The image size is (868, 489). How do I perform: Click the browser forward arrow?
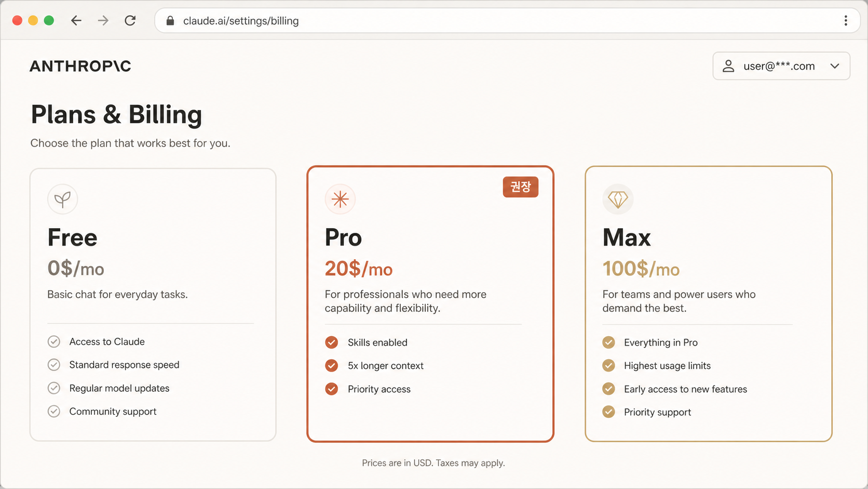[x=103, y=20]
